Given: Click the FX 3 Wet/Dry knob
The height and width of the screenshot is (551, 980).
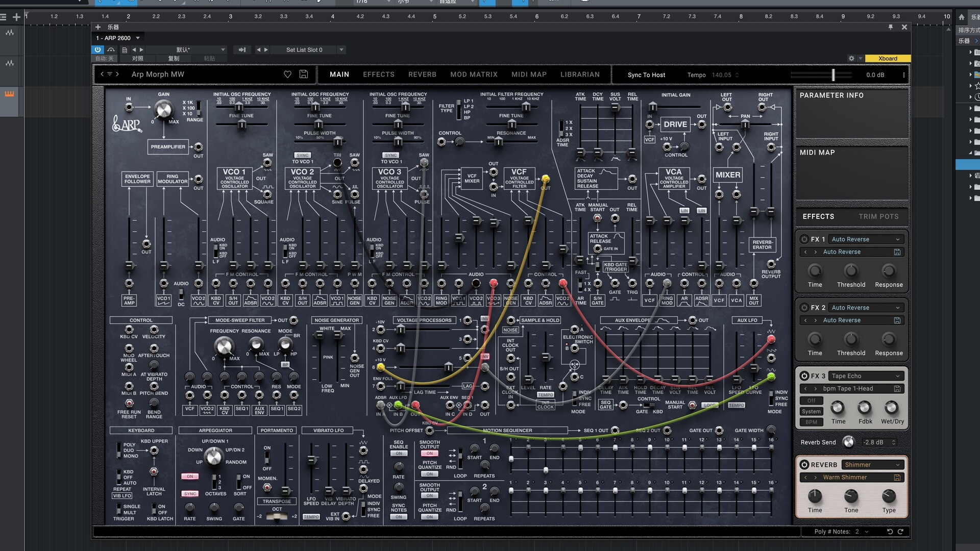Looking at the screenshot, I should (891, 408).
